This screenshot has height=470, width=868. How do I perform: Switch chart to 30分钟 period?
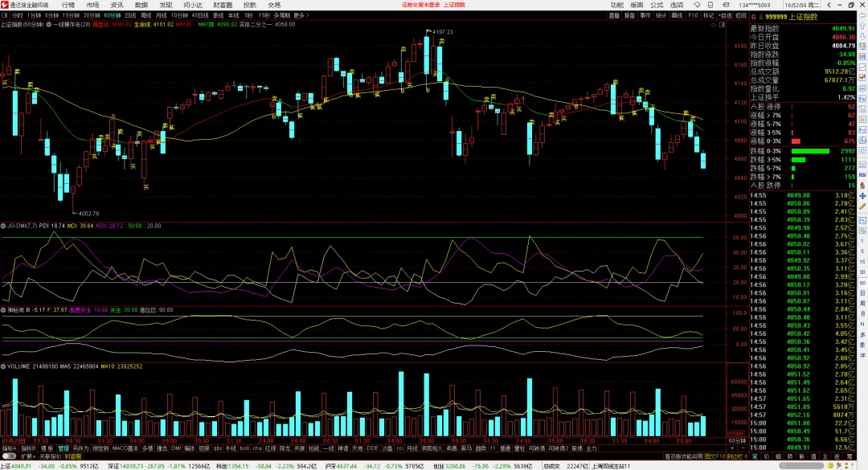click(92, 15)
